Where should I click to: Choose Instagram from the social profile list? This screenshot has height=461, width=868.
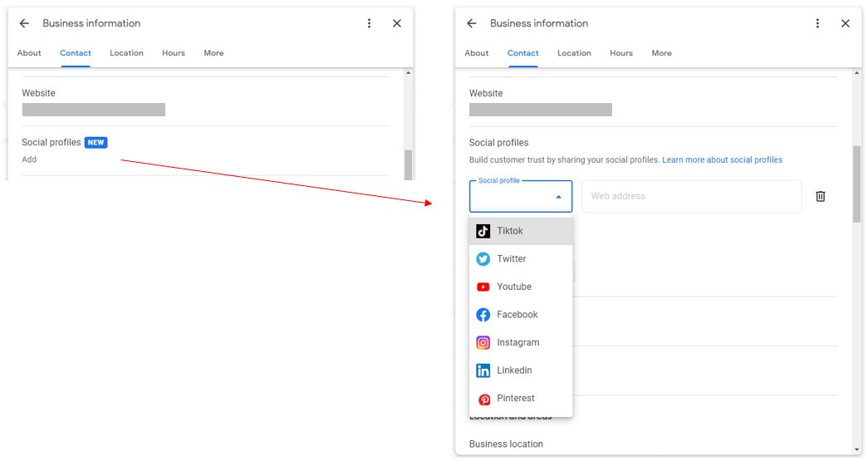click(x=521, y=342)
